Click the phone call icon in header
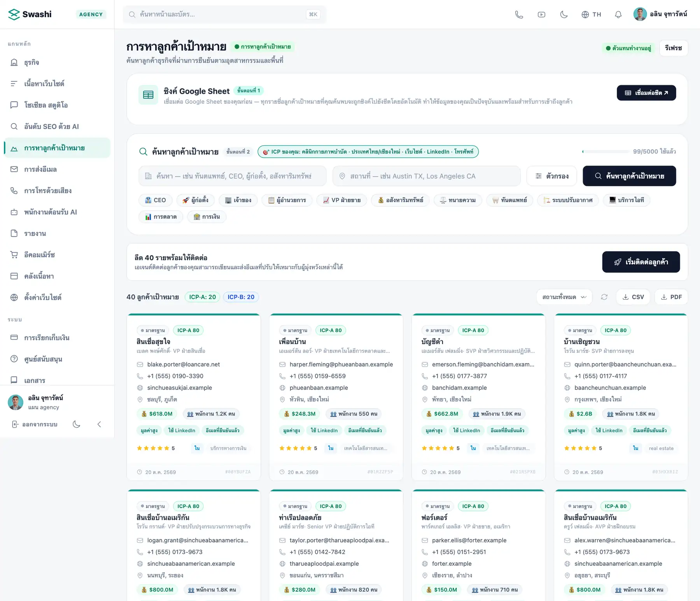 (x=519, y=14)
